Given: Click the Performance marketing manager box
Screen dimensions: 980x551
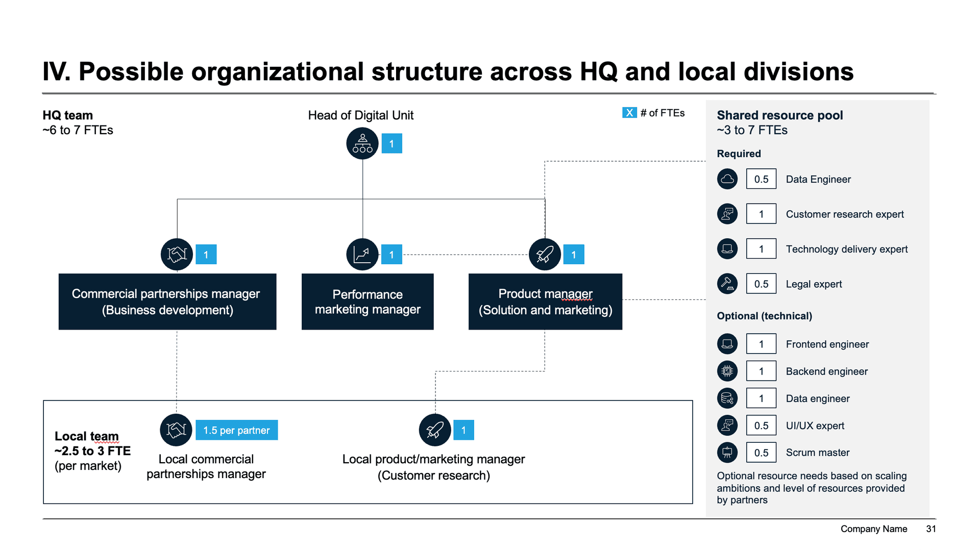Looking at the screenshot, I should point(367,302).
